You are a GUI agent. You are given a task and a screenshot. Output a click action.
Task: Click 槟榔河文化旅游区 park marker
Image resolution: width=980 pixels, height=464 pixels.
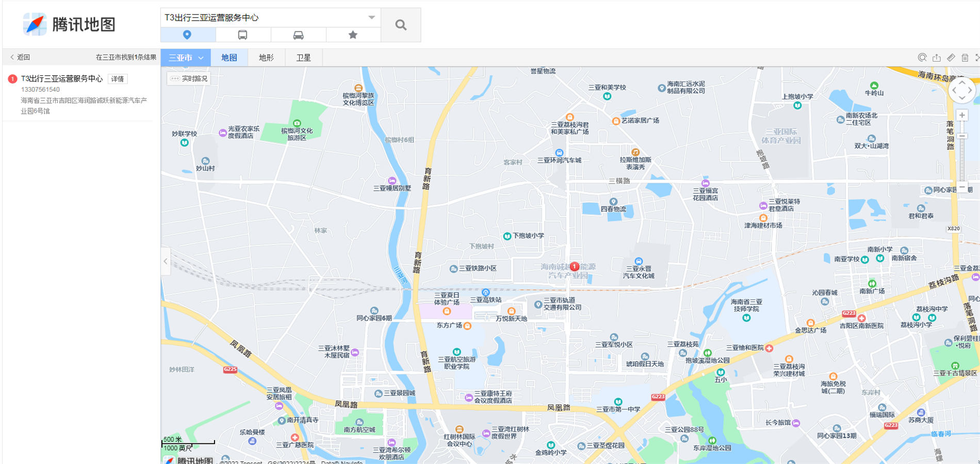coord(297,123)
